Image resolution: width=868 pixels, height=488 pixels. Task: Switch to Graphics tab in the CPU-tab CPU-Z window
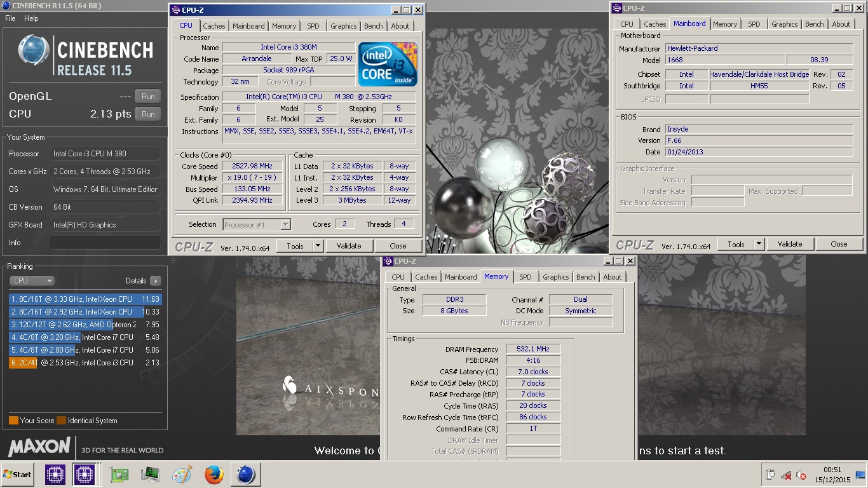pos(344,26)
